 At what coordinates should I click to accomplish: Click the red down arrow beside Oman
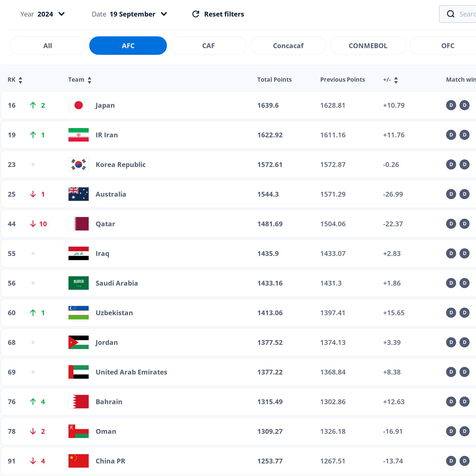pyautogui.click(x=33, y=431)
